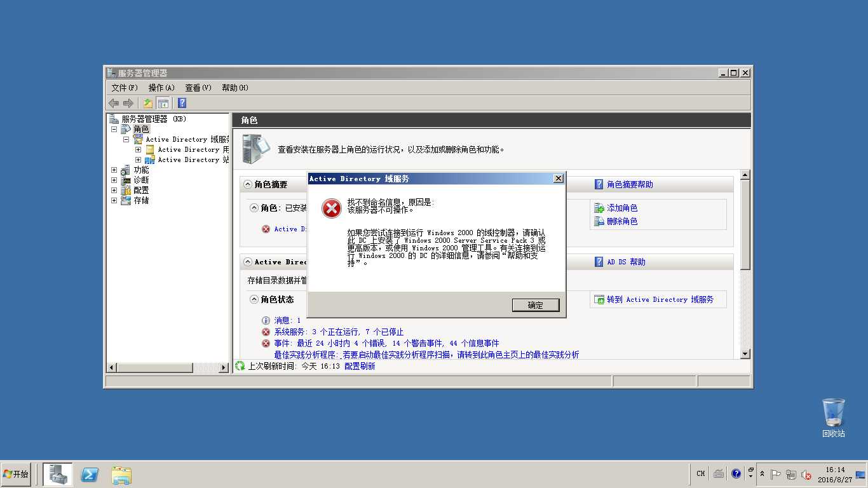Click the 最佳实践分析程序 link
Viewport: 868px width, 488px height.
click(426, 355)
